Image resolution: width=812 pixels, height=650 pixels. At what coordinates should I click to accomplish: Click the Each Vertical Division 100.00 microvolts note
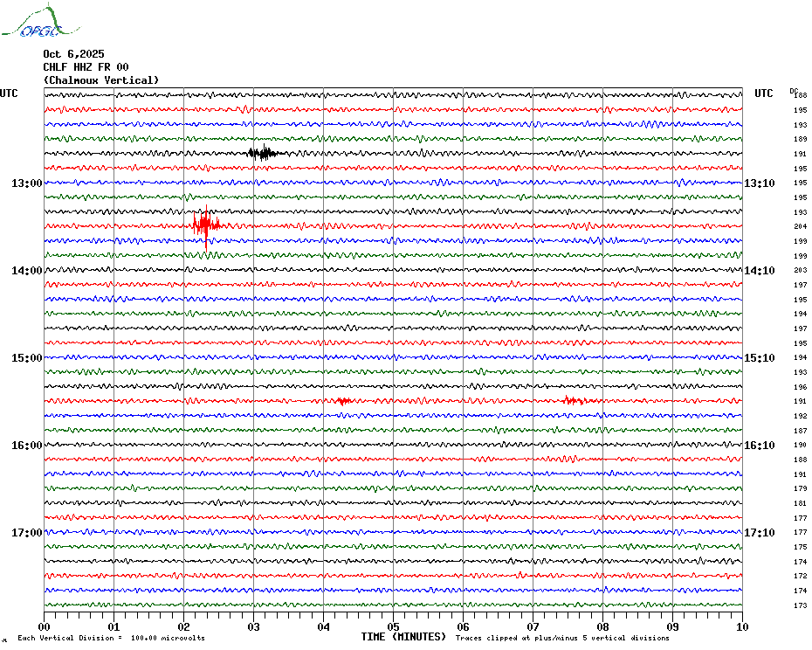pos(112,638)
